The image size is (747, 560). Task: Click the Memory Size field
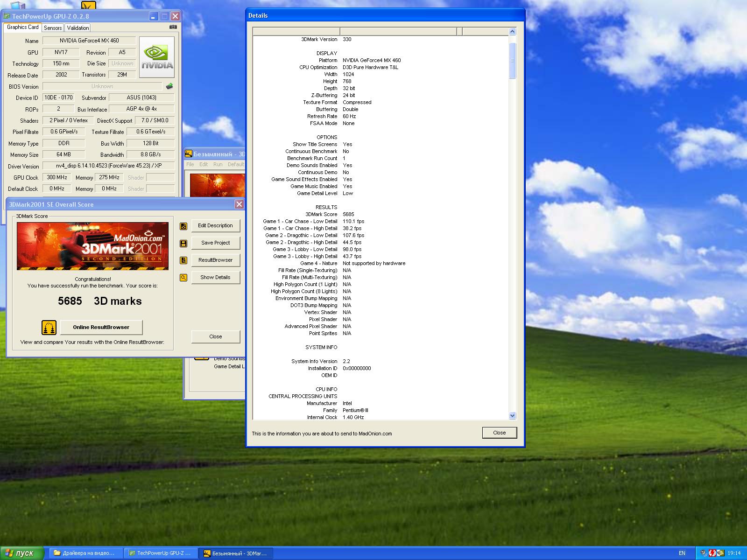pos(63,154)
